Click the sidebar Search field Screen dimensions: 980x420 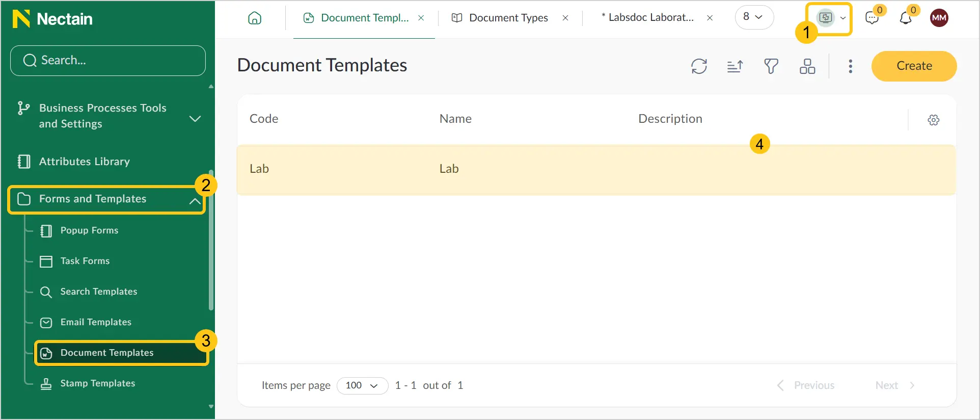108,61
